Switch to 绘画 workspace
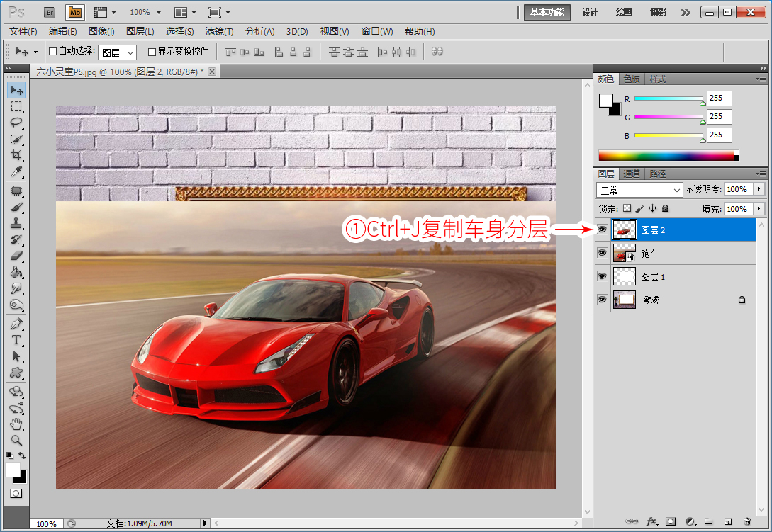This screenshot has height=532, width=772. point(624,12)
